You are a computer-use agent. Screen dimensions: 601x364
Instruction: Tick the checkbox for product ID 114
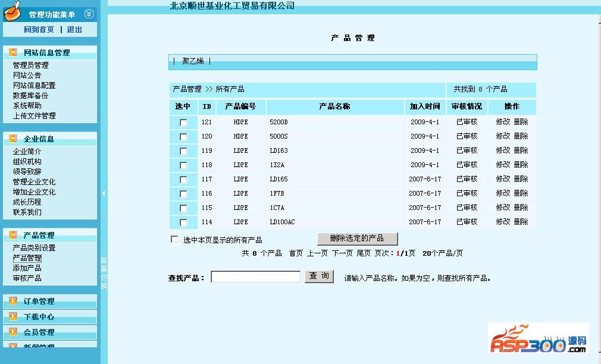(183, 222)
